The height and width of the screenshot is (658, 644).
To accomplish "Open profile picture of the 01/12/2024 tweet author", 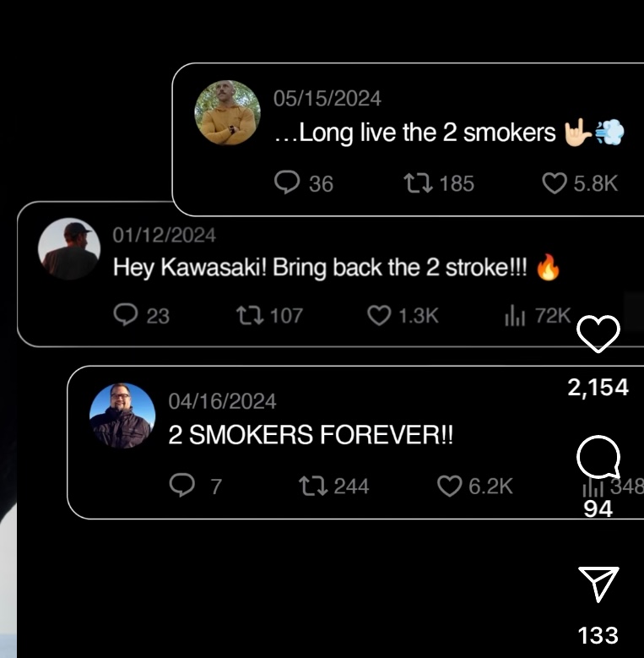I will (69, 249).
